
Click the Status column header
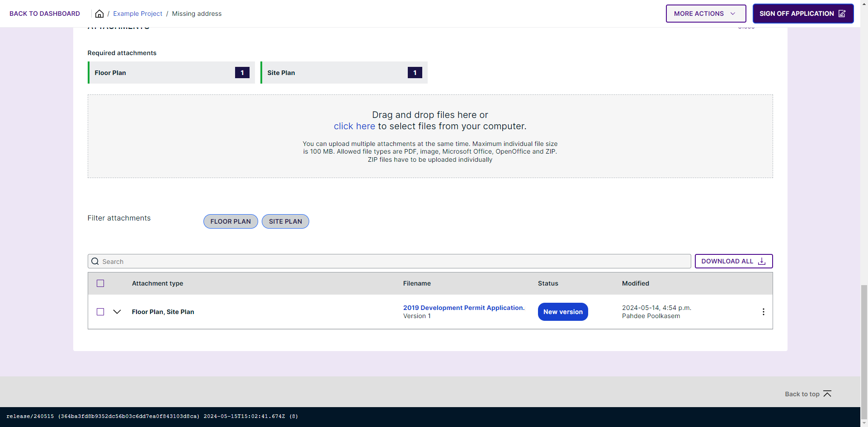click(x=548, y=283)
